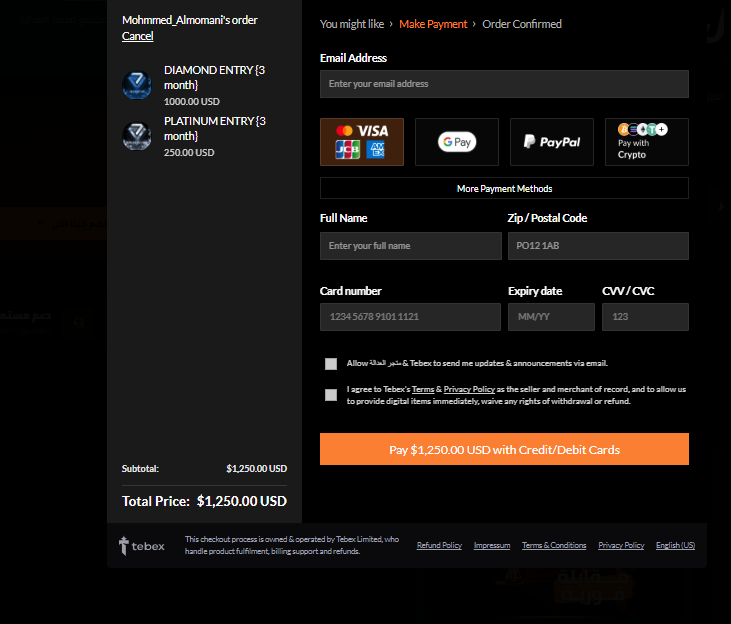The height and width of the screenshot is (624, 731).
Task: Click the 1000.00 USD item price
Action: click(192, 101)
